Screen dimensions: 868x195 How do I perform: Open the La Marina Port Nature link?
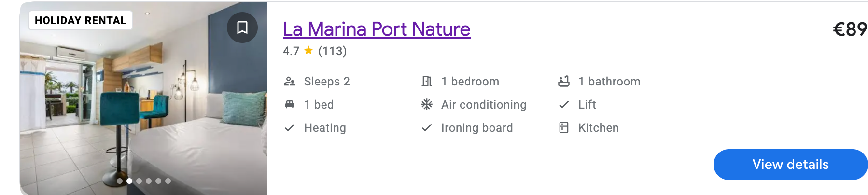pyautogui.click(x=377, y=29)
